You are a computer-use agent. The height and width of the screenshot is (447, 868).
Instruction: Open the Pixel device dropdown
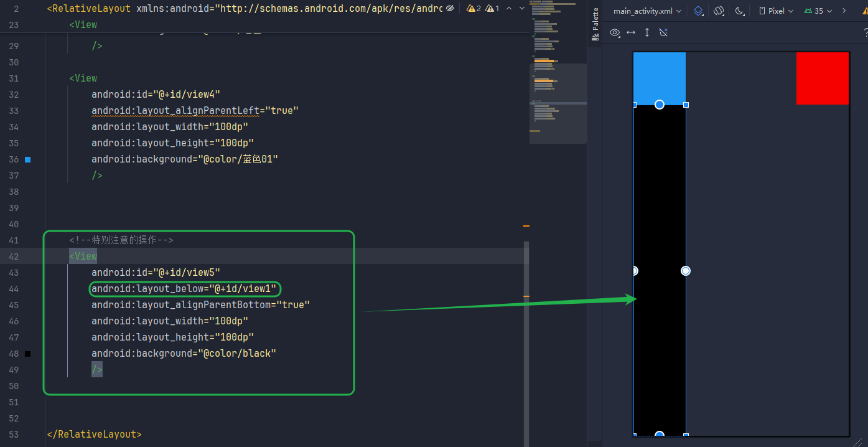[776, 11]
